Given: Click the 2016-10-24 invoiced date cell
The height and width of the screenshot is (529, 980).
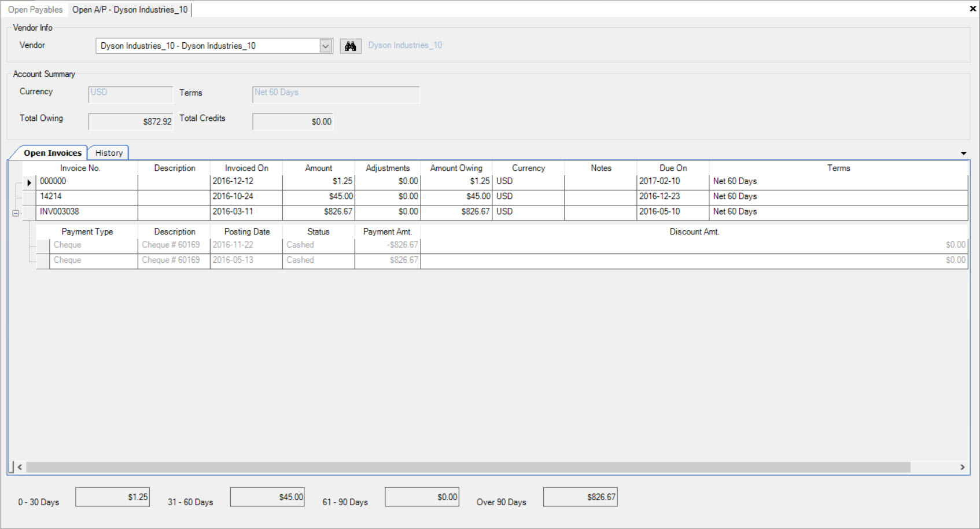Looking at the screenshot, I should tap(246, 197).
